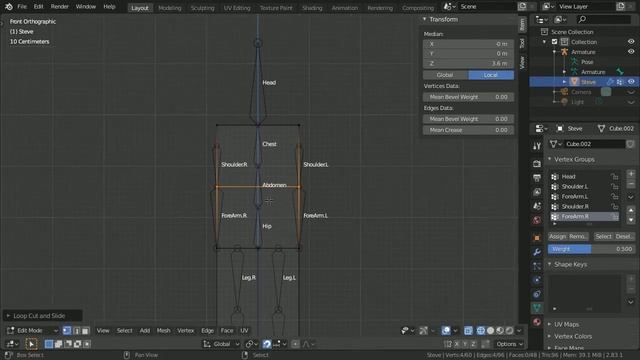Expand the Vertex Colors panel
This screenshot has height=360, width=640.
click(x=550, y=336)
